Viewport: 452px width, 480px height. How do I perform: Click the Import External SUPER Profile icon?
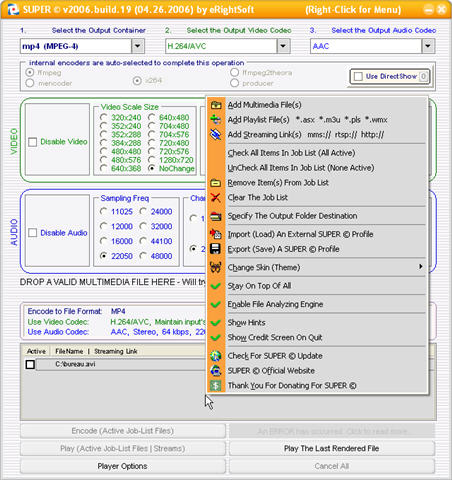(216, 234)
